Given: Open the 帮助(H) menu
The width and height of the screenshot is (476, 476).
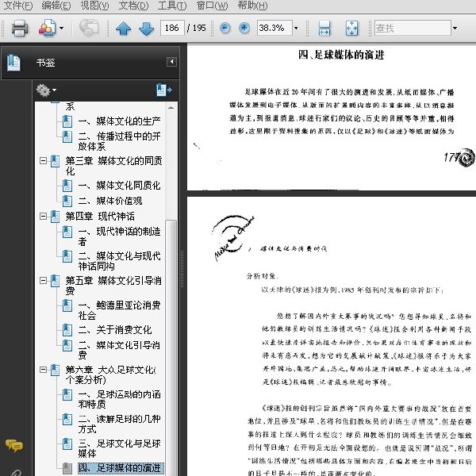Looking at the screenshot, I should (x=252, y=6).
